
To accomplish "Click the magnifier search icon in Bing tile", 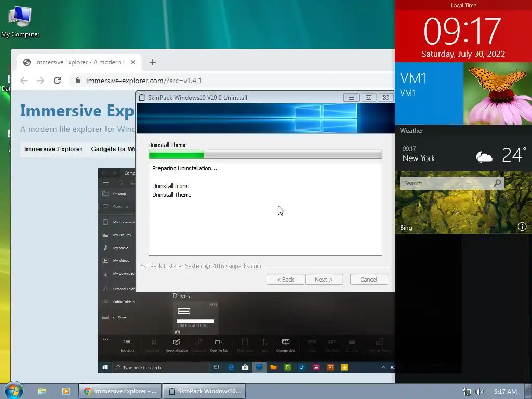I will [497, 183].
